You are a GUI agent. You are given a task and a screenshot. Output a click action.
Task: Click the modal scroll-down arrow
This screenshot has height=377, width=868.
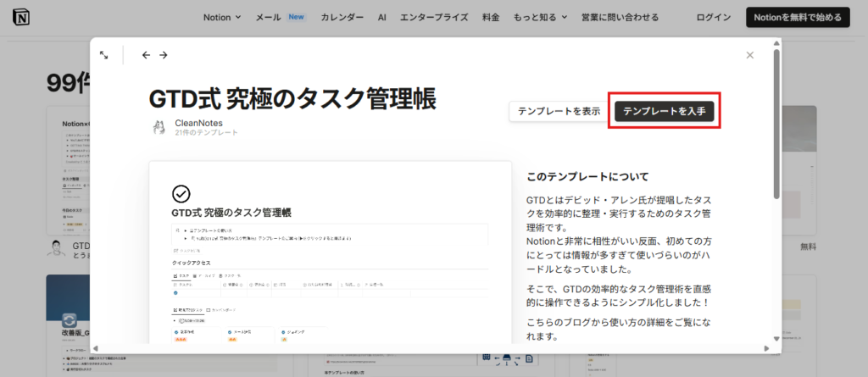[x=776, y=339]
